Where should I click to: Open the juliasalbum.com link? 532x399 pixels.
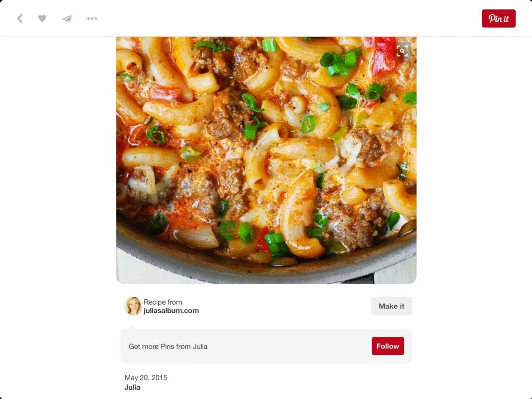(x=172, y=310)
